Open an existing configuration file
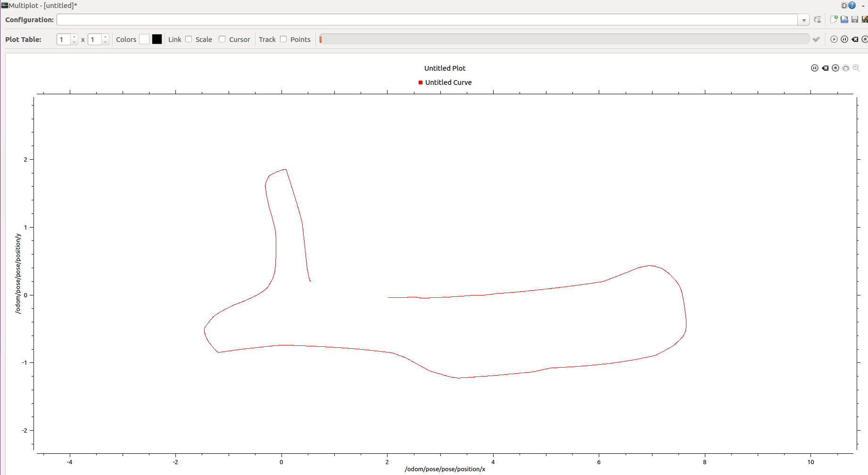This screenshot has height=475, width=868. tap(844, 19)
